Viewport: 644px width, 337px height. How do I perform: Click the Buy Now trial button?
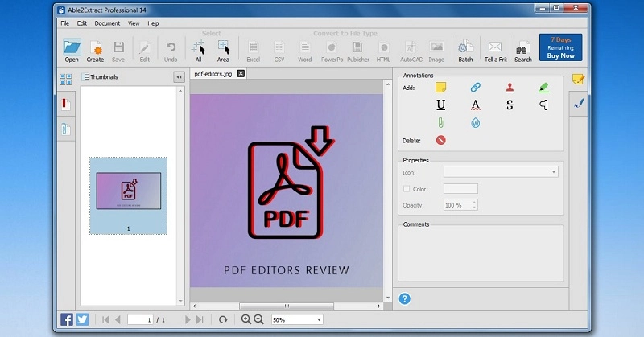click(560, 47)
